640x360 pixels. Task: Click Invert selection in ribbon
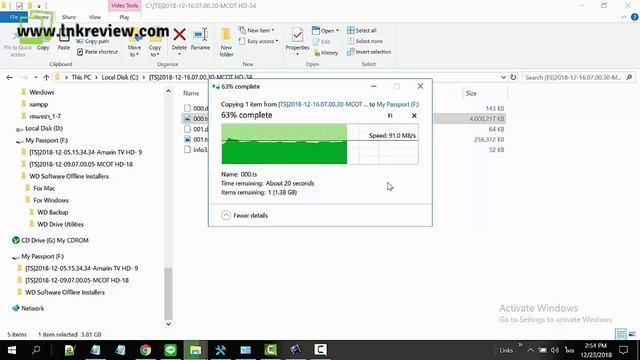(x=369, y=52)
